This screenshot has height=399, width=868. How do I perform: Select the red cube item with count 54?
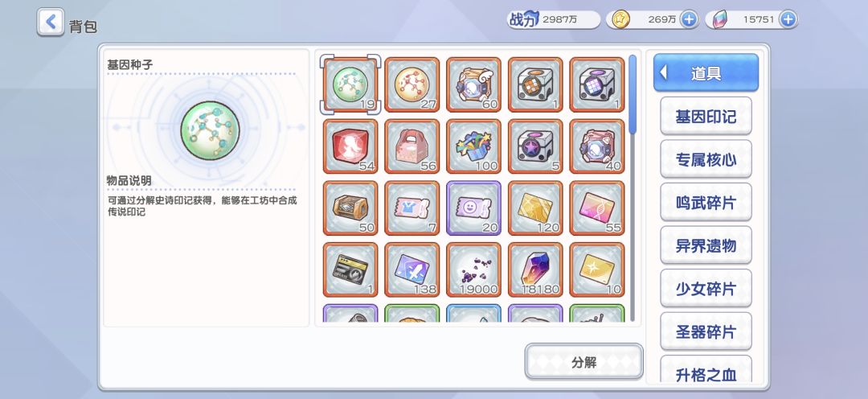pos(350,146)
